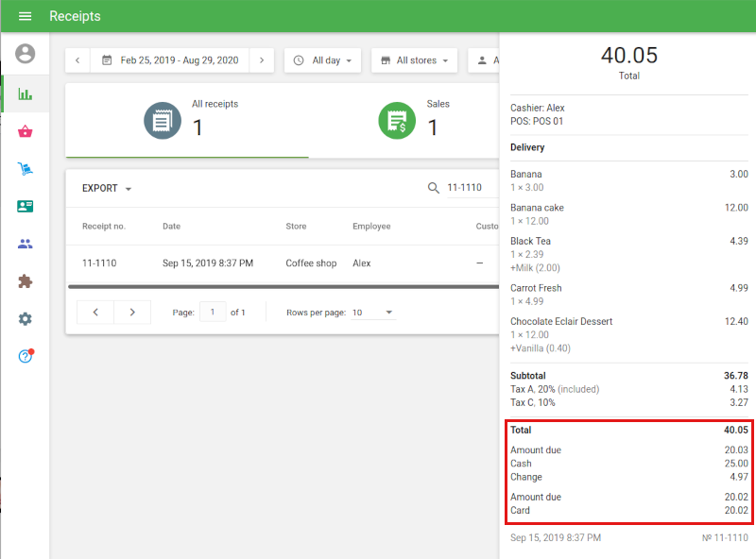Click the user account profile icon
This screenshot has width=756, height=559.
point(26,54)
